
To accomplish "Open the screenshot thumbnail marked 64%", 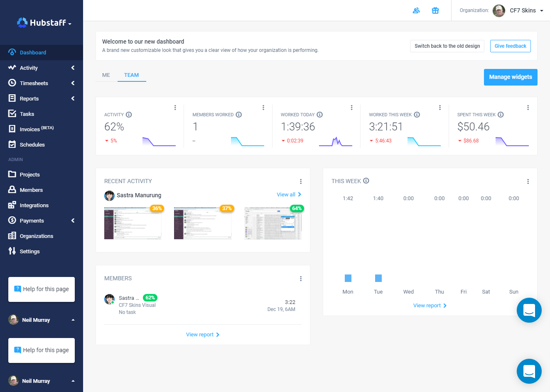I will [273, 223].
